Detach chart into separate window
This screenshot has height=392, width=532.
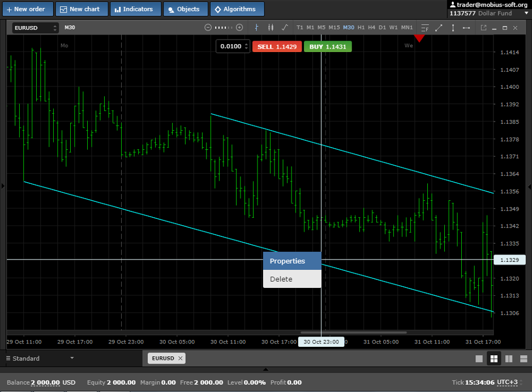tap(483, 28)
